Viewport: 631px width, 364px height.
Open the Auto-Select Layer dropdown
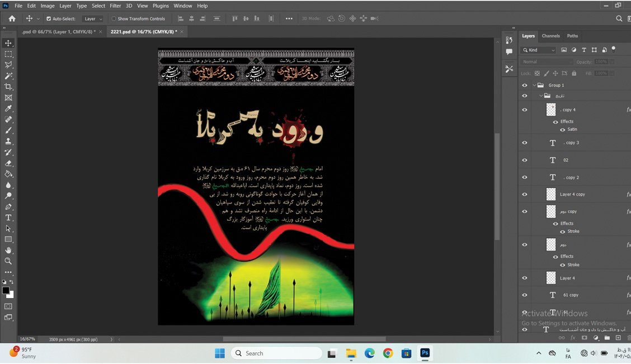point(92,18)
